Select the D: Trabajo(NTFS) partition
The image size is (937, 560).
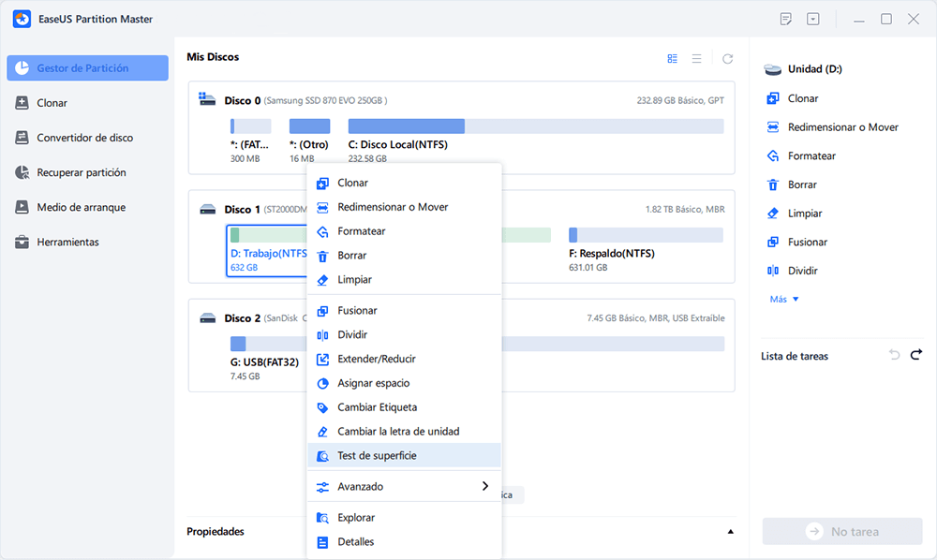267,251
